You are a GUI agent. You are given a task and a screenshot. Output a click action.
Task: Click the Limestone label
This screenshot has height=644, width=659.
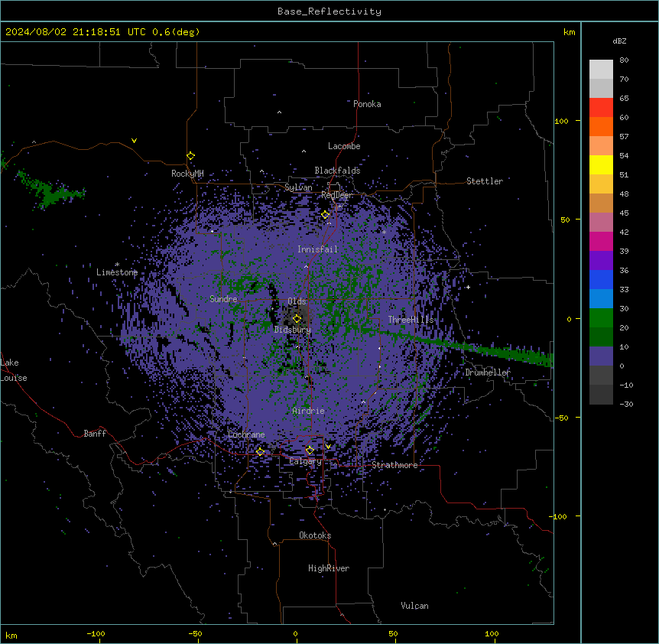tap(117, 272)
